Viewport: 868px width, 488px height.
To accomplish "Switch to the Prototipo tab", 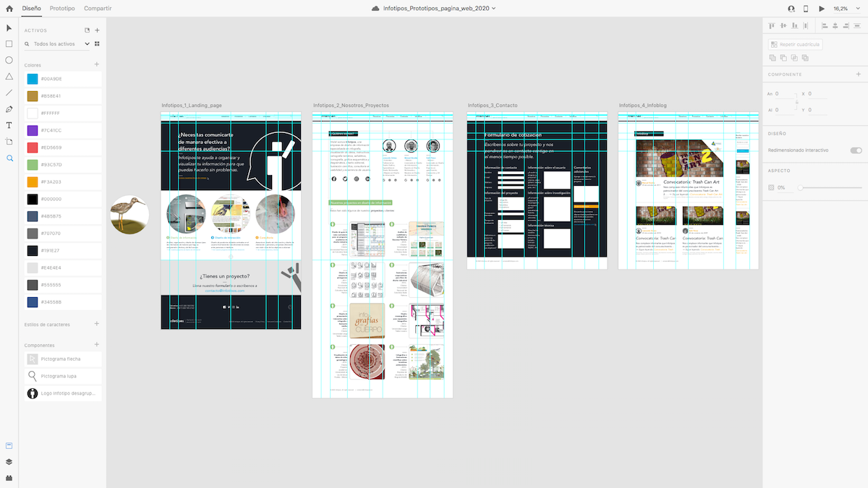I will [x=63, y=8].
